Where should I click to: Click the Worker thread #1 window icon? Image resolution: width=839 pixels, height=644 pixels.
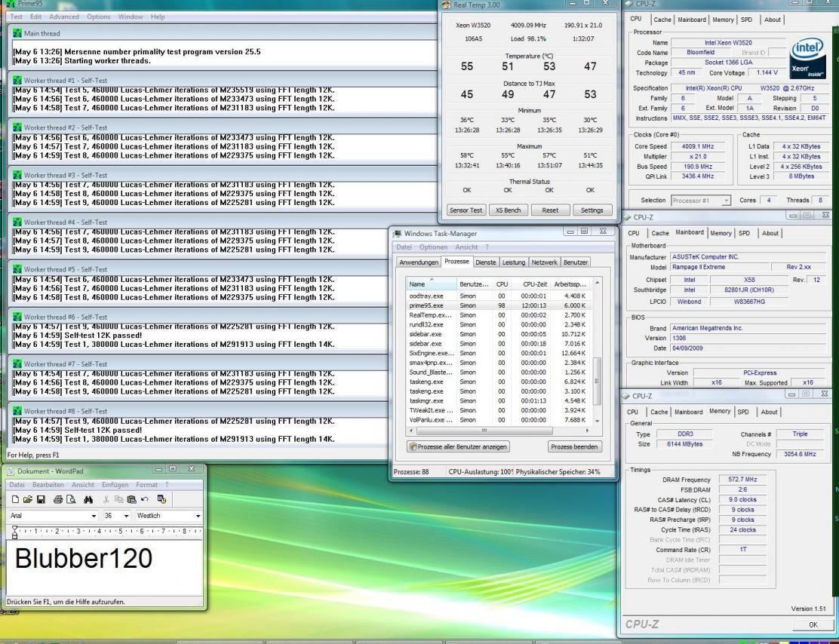click(17, 80)
